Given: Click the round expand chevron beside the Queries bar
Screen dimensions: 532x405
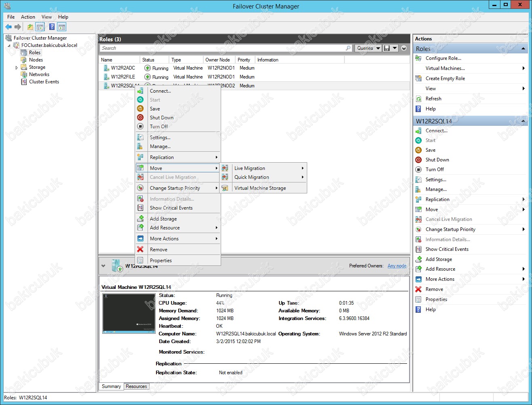Looking at the screenshot, I should tap(404, 48).
